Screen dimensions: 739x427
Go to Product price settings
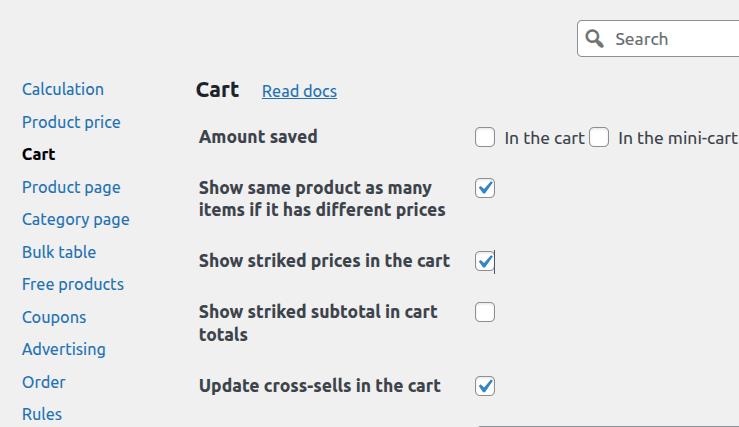pos(71,122)
